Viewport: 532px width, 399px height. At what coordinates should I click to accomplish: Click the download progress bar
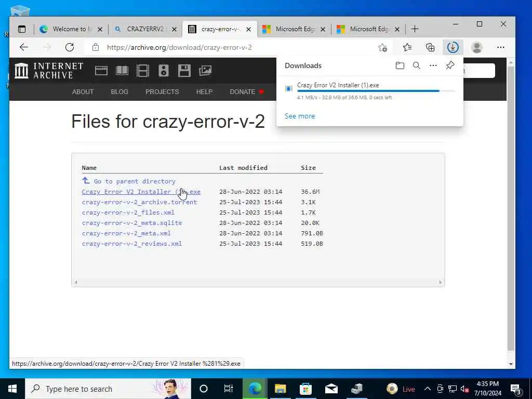(x=376, y=91)
